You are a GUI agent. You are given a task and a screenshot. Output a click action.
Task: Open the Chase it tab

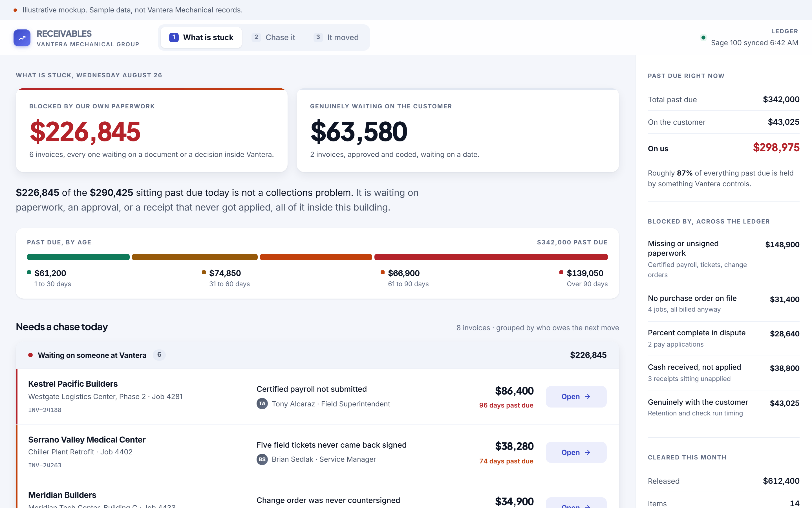(x=274, y=37)
